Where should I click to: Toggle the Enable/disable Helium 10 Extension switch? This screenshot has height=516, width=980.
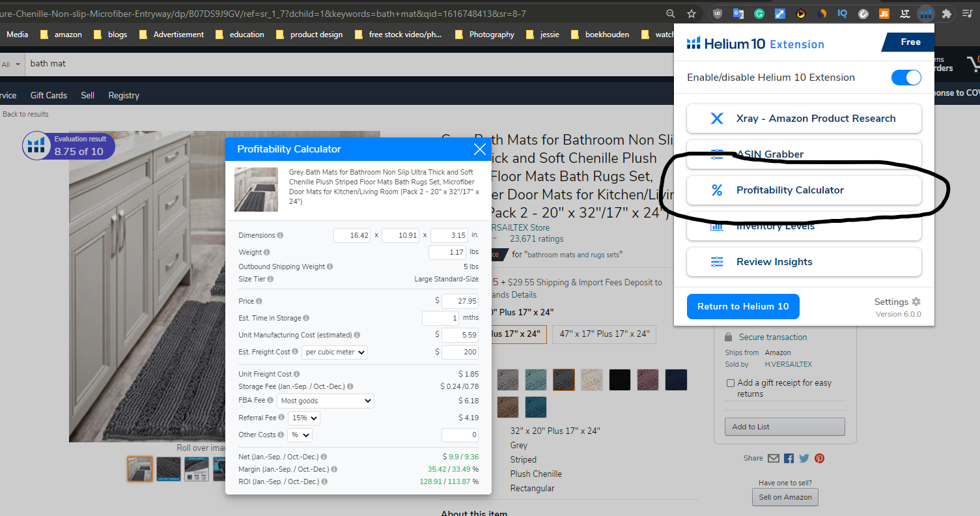[906, 78]
